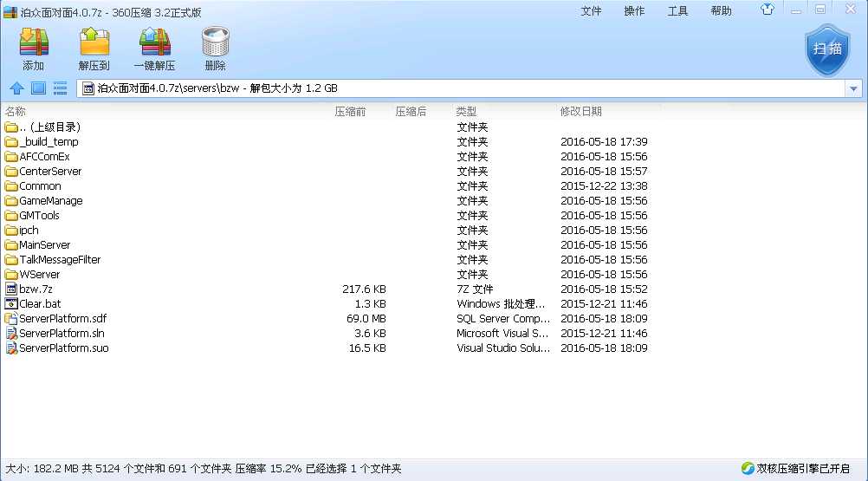The height and width of the screenshot is (481, 868).
Task: Sort by the 修改日期 column header
Action: [x=580, y=111]
